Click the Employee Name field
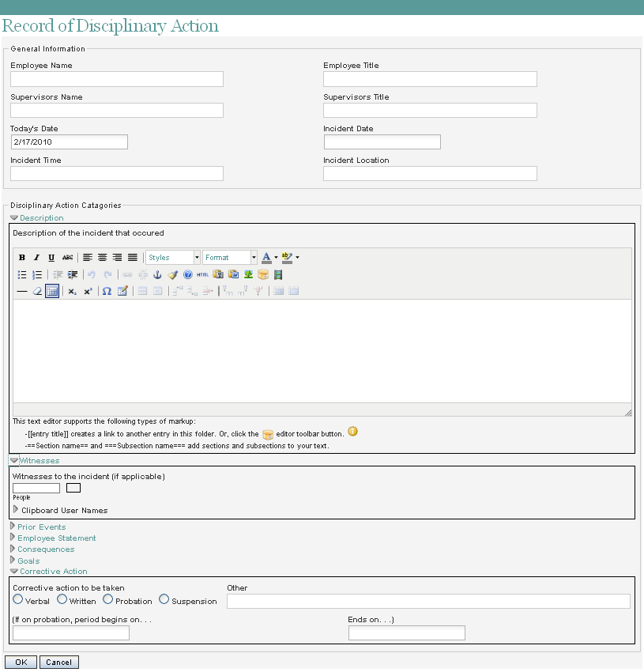Viewport: 644px width, 672px height. click(x=117, y=79)
